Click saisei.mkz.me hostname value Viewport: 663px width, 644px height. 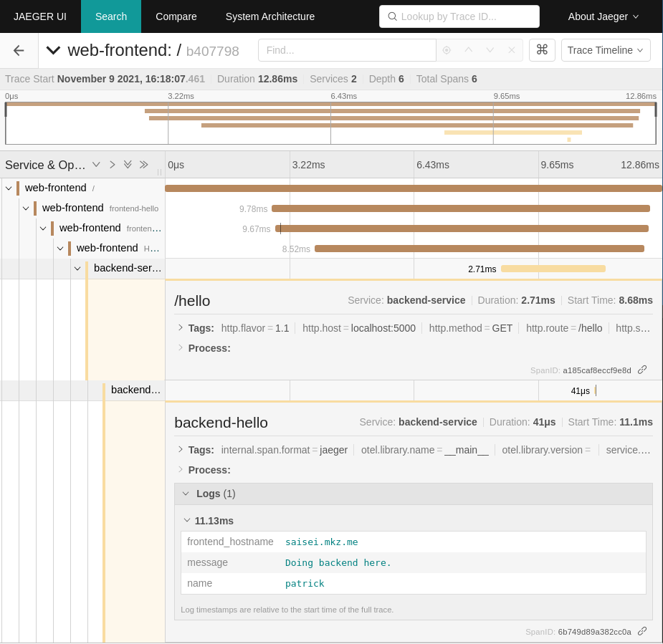[x=321, y=542]
